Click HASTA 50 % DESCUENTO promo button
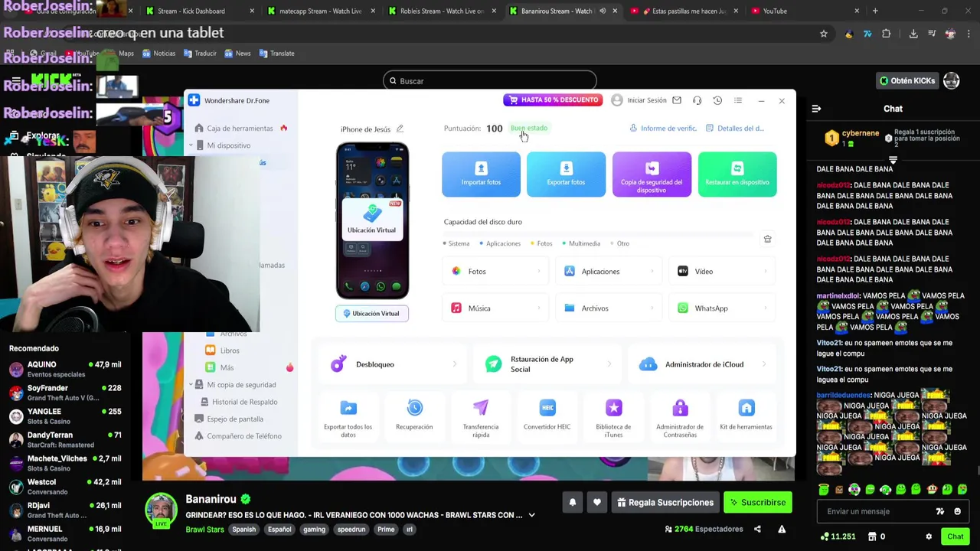This screenshot has width=980, height=551. [553, 100]
